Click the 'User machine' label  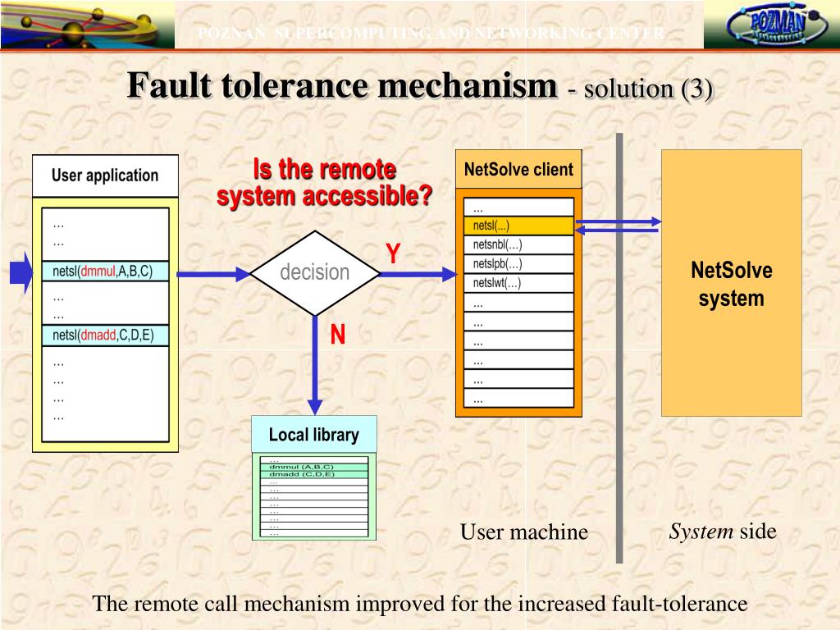click(x=524, y=532)
